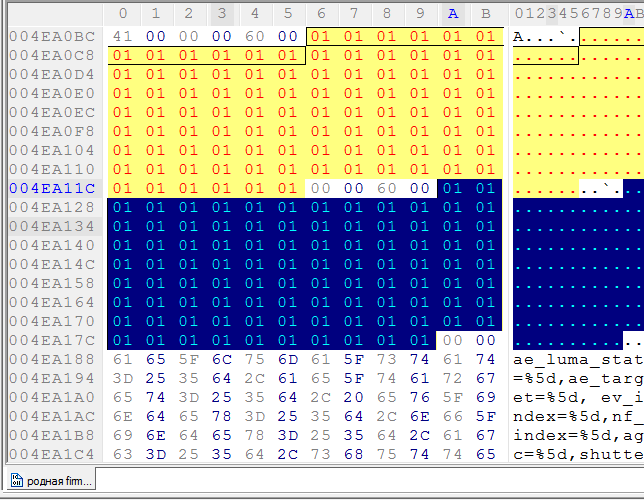The height and width of the screenshot is (500, 644).
Task: Click column header 3 in the hex ruler
Action: [x=222, y=13]
